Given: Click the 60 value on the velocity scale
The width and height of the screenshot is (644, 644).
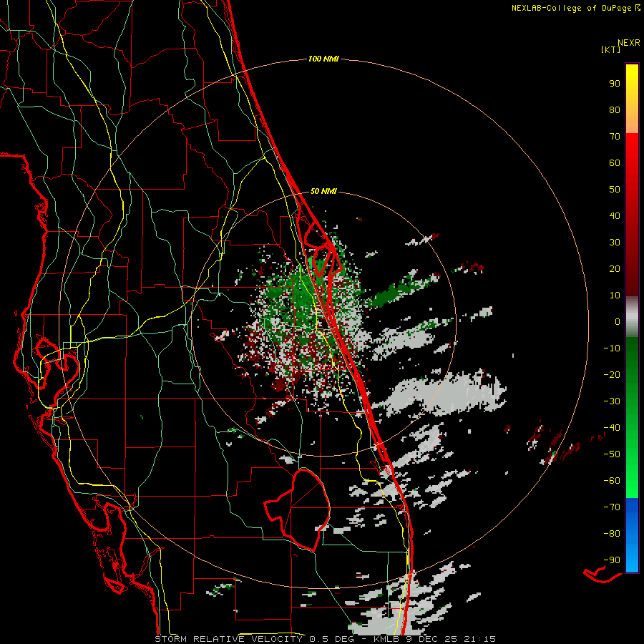Looking at the screenshot, I should click(x=615, y=162).
